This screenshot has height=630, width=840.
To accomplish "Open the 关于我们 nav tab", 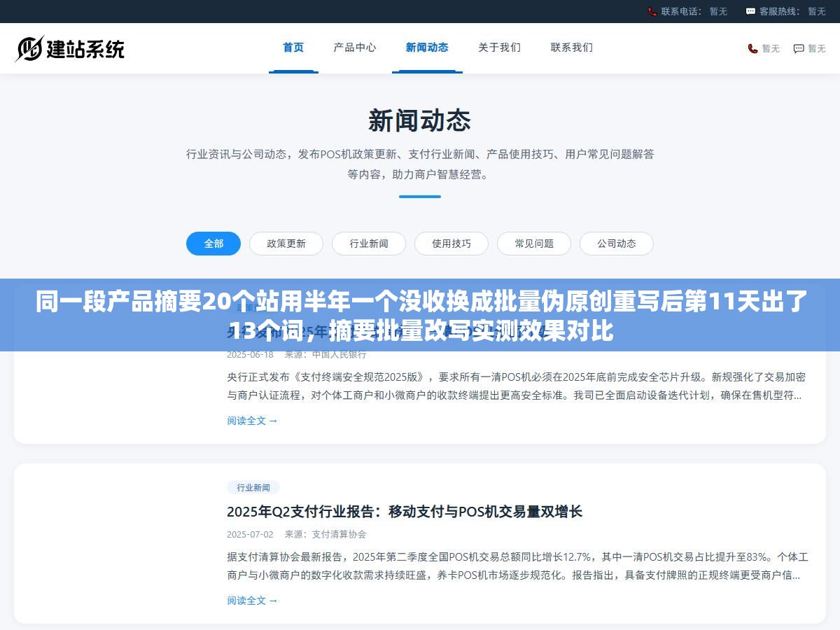I will (499, 48).
